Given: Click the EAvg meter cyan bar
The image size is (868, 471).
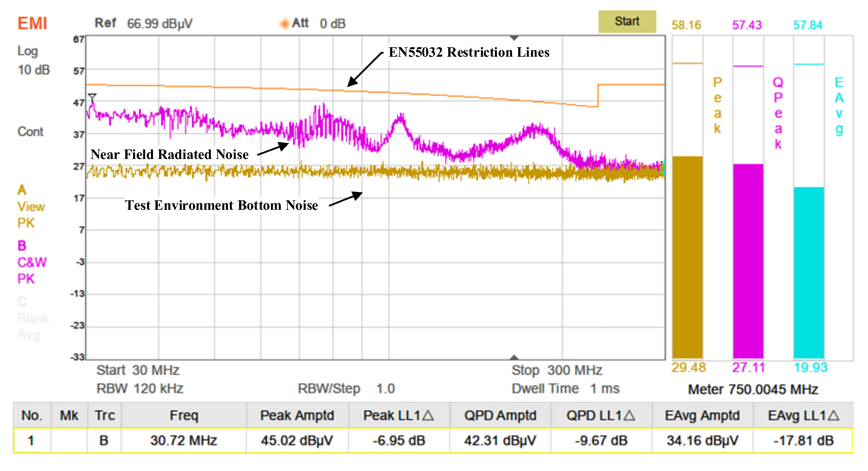Looking at the screenshot, I should point(808,272).
